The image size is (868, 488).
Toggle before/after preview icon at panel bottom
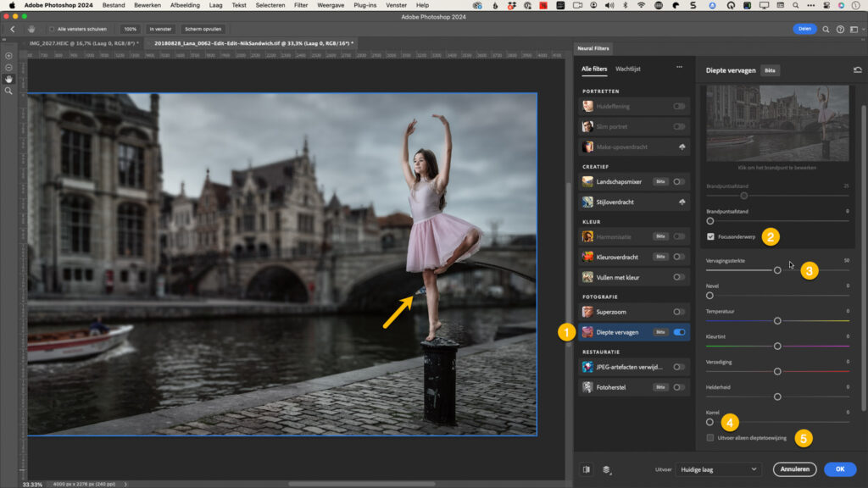tap(587, 469)
